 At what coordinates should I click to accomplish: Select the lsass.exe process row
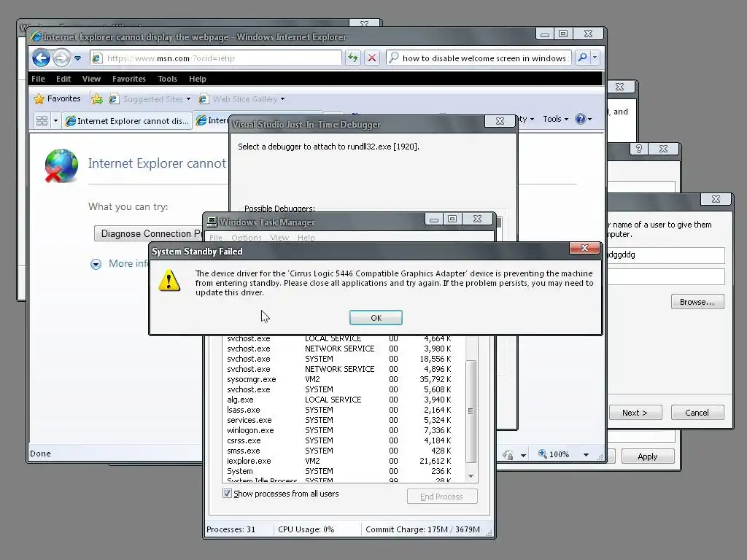point(341,410)
